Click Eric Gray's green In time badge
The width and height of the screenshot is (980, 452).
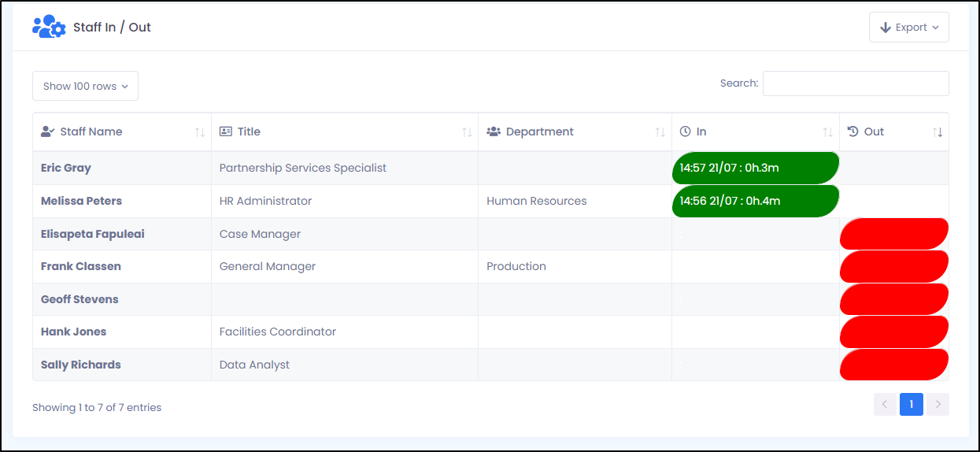click(x=756, y=168)
